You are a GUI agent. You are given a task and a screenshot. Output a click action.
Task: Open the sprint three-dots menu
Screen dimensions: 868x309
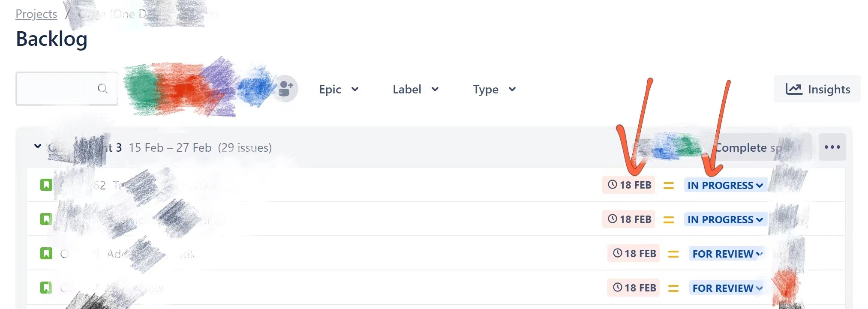click(832, 147)
